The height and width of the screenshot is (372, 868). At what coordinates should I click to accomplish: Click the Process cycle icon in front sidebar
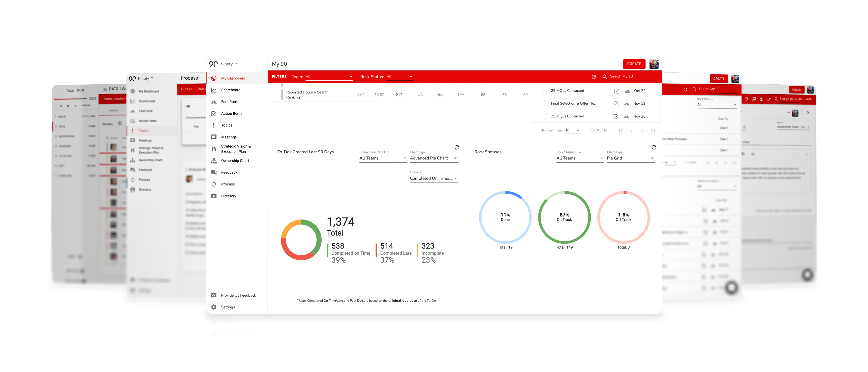tap(214, 184)
